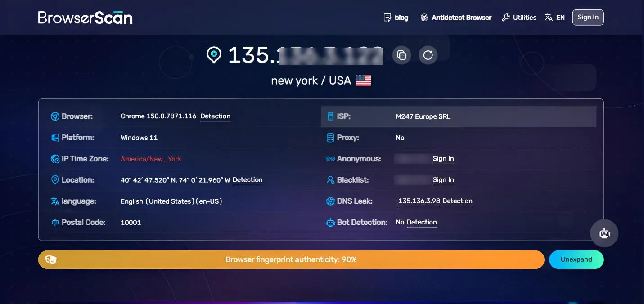Click the Bot Detection robot icon
This screenshot has width=644, height=304.
330,222
